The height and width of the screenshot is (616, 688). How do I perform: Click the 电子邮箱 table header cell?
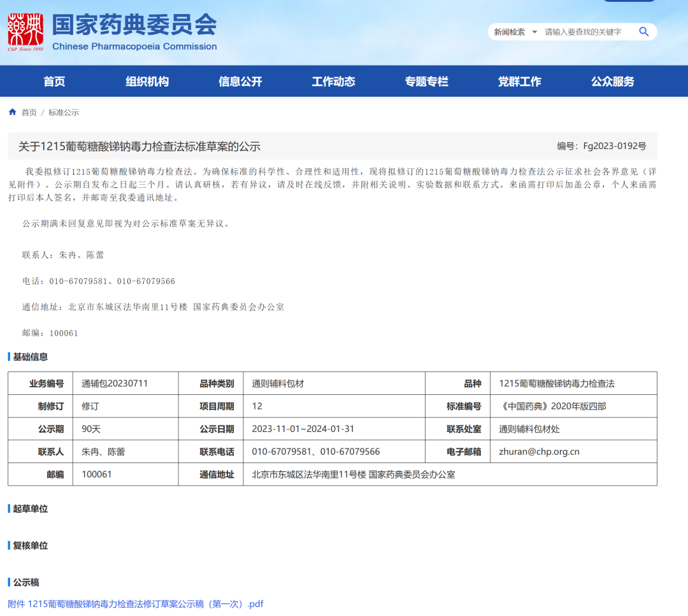457,452
